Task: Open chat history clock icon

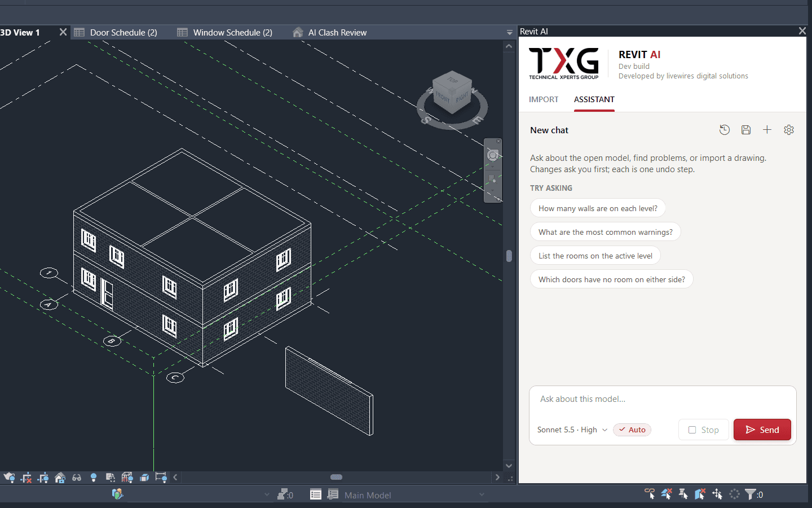Action: tap(725, 130)
